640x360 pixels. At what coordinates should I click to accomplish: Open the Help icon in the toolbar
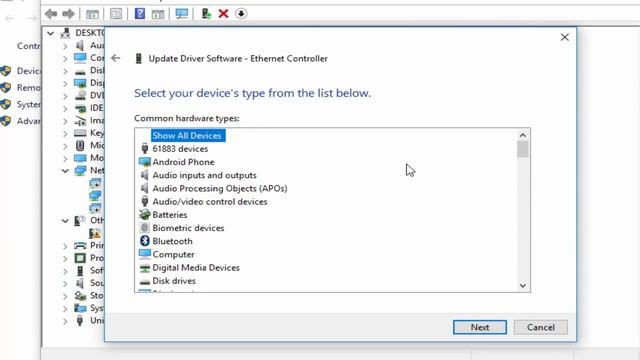[140, 14]
